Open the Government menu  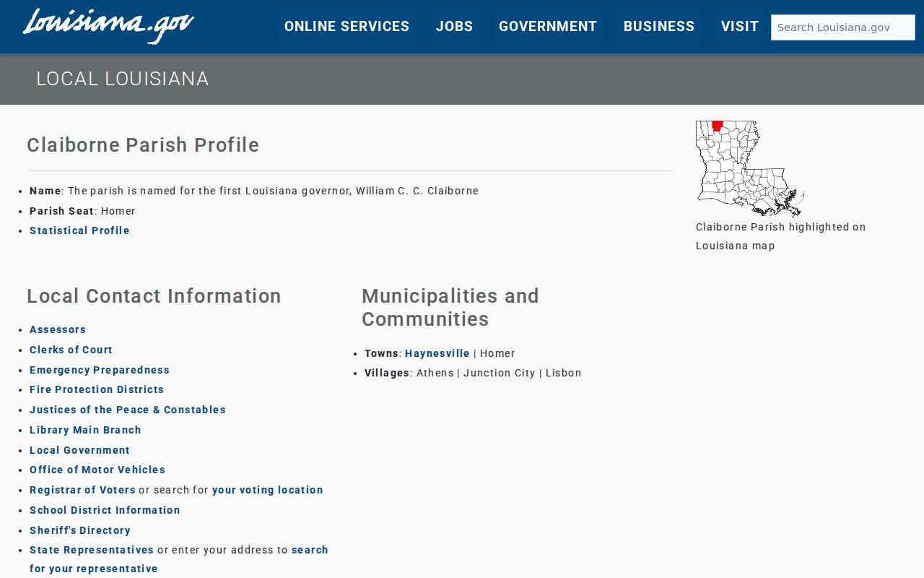point(548,27)
